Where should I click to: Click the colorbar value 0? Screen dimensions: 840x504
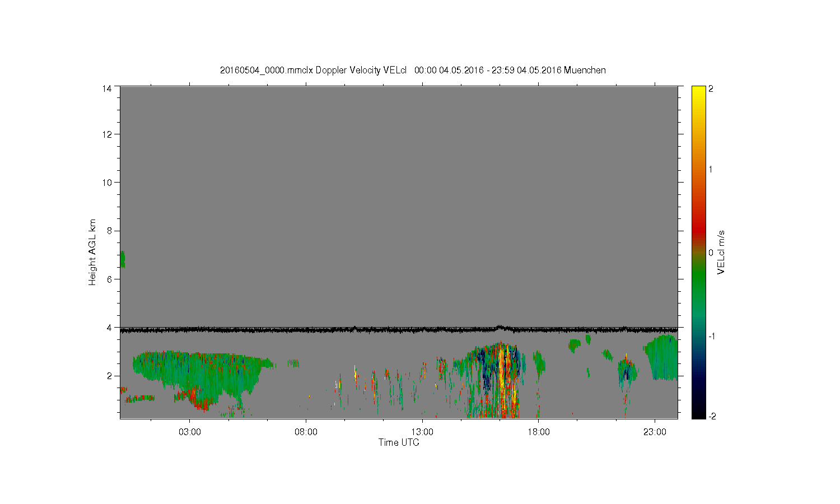point(711,253)
